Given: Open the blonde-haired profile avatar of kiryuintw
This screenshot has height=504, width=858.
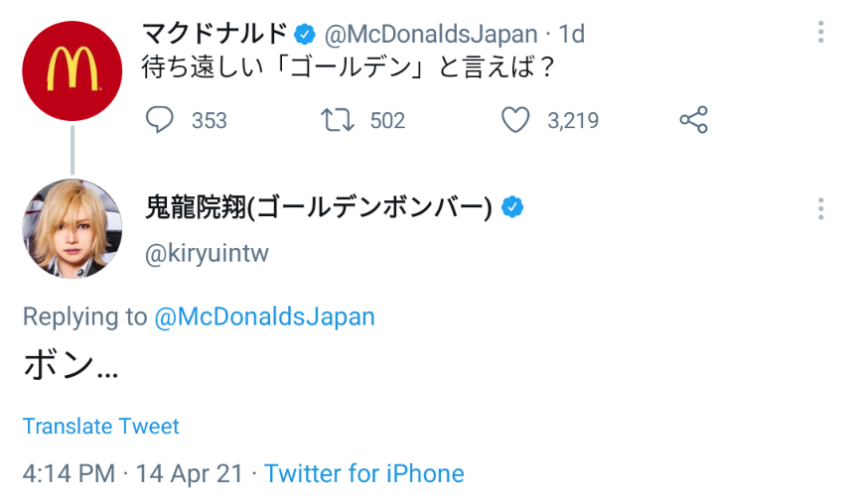Looking at the screenshot, I should click(71, 229).
